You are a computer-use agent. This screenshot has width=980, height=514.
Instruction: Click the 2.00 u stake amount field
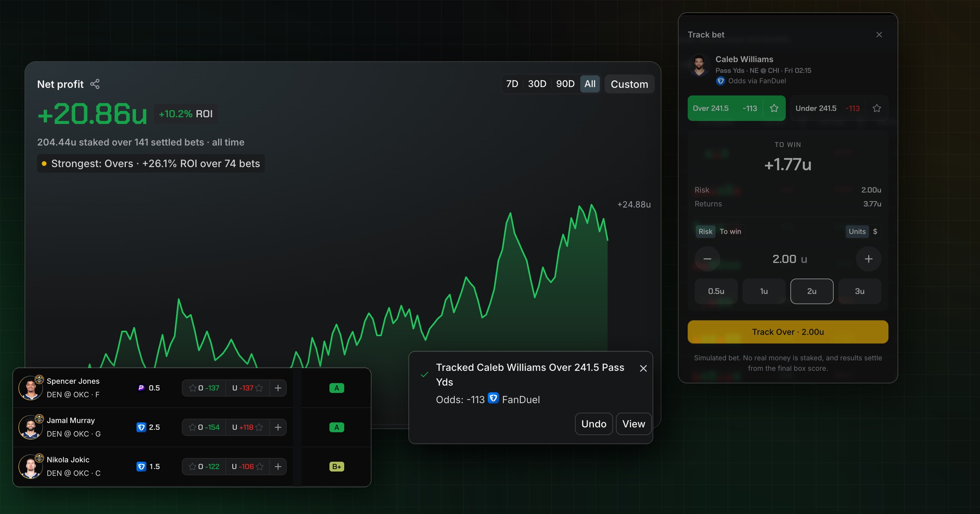(x=788, y=259)
